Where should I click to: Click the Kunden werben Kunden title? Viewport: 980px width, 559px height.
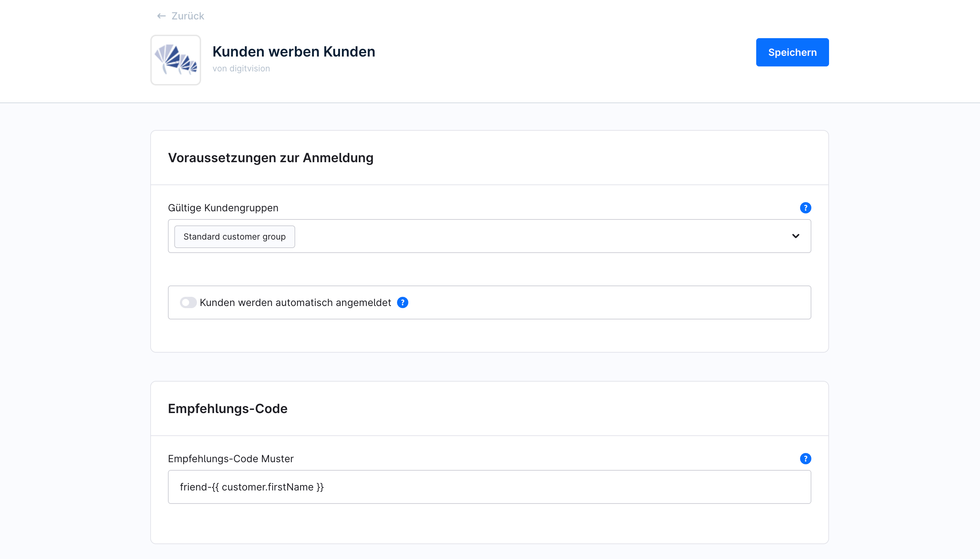[x=293, y=52]
